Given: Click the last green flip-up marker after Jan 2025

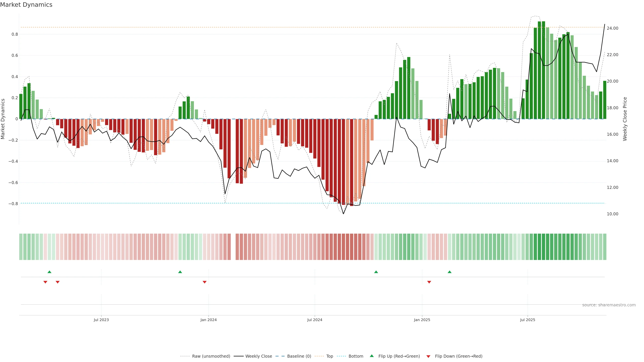Looking at the screenshot, I should coord(449,272).
